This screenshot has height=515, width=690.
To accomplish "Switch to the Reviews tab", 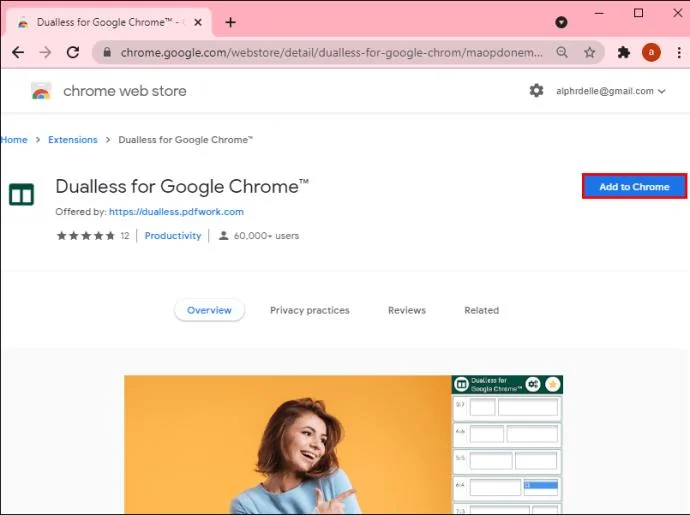I will coord(407,310).
